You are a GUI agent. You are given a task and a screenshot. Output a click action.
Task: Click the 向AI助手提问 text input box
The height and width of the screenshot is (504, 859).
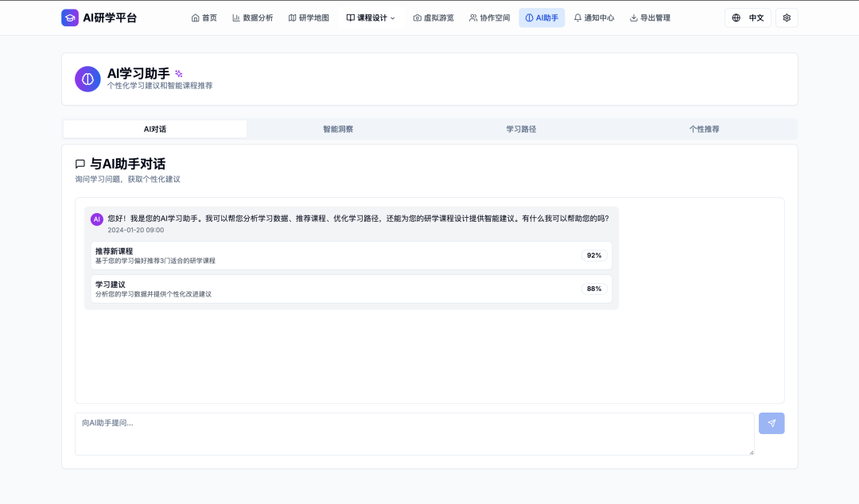pos(414,433)
